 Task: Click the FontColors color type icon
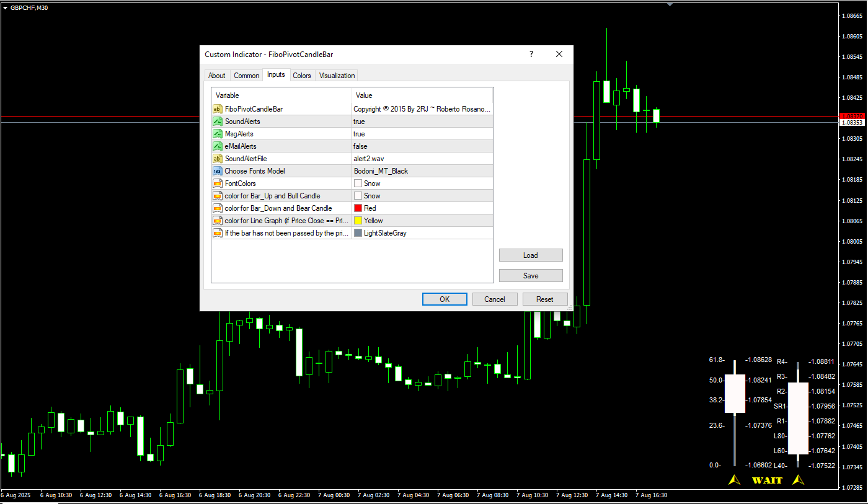click(x=218, y=183)
